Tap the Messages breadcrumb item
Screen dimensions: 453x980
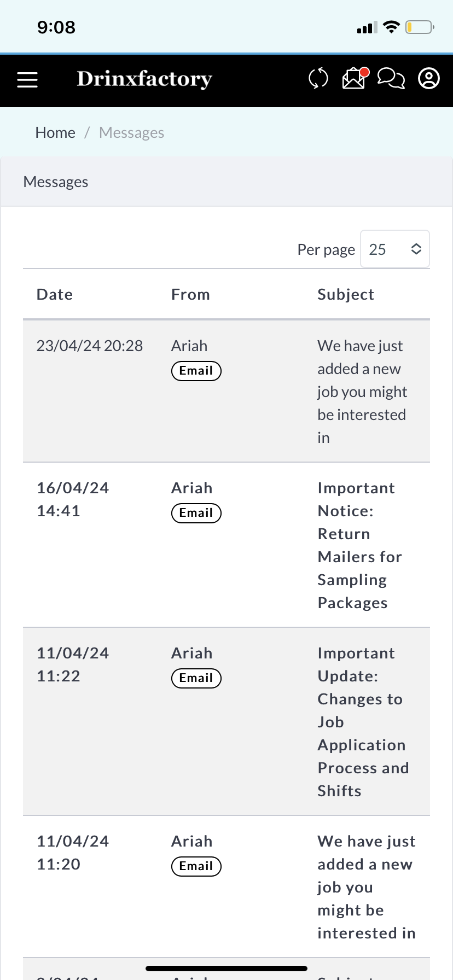pyautogui.click(x=131, y=132)
